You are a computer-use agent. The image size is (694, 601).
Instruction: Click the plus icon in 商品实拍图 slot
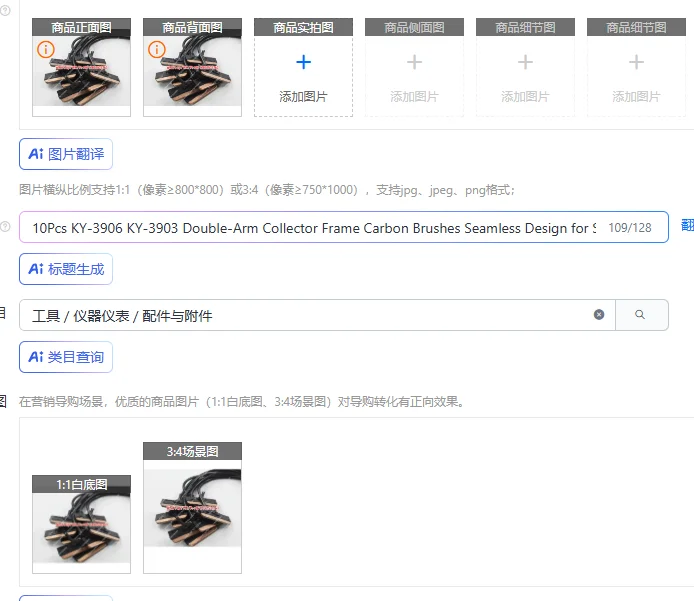point(303,62)
